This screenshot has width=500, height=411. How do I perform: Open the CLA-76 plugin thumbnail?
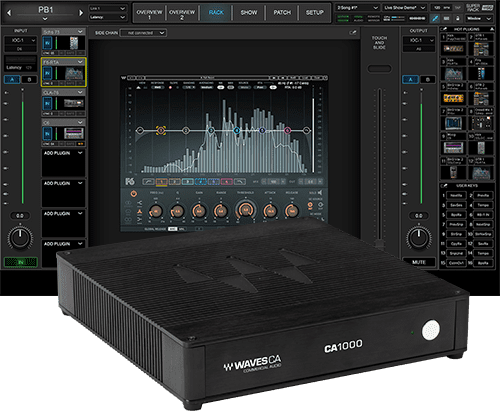coord(74,103)
